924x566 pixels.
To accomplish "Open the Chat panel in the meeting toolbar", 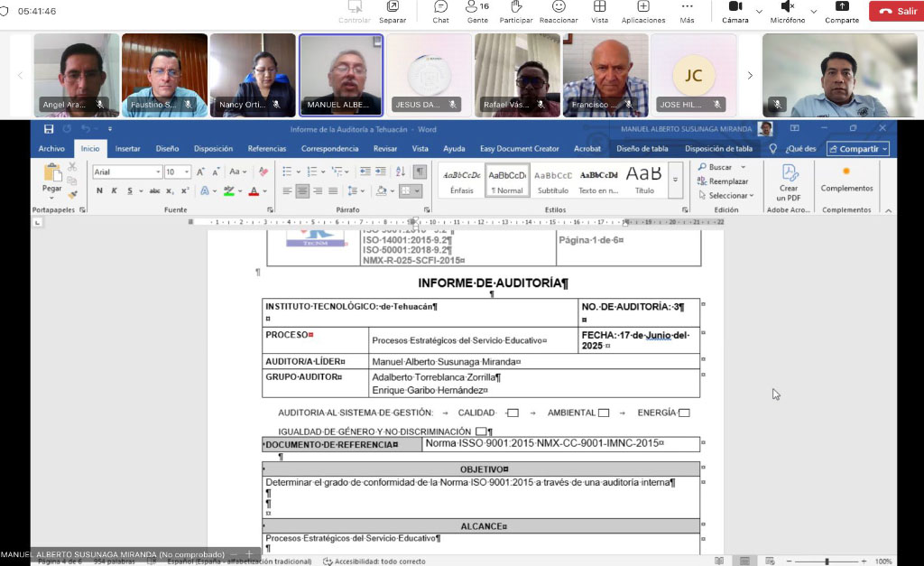I will pos(440,12).
